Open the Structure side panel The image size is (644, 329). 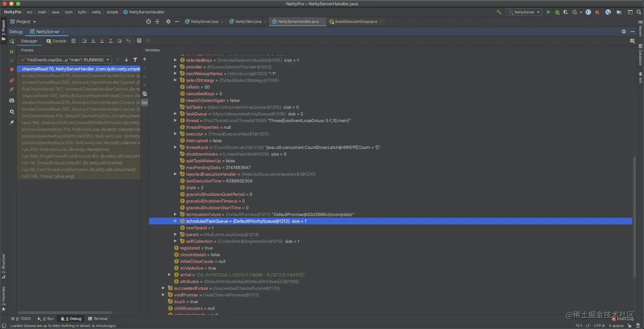[3, 266]
